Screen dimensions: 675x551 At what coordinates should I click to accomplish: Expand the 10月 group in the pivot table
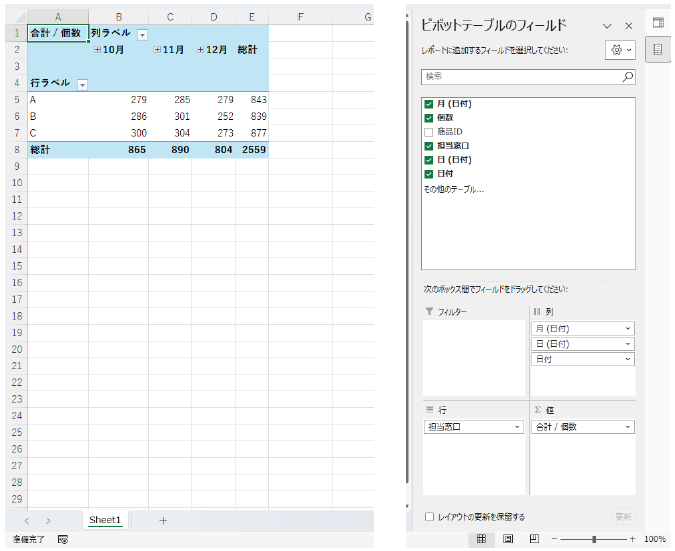(97, 50)
